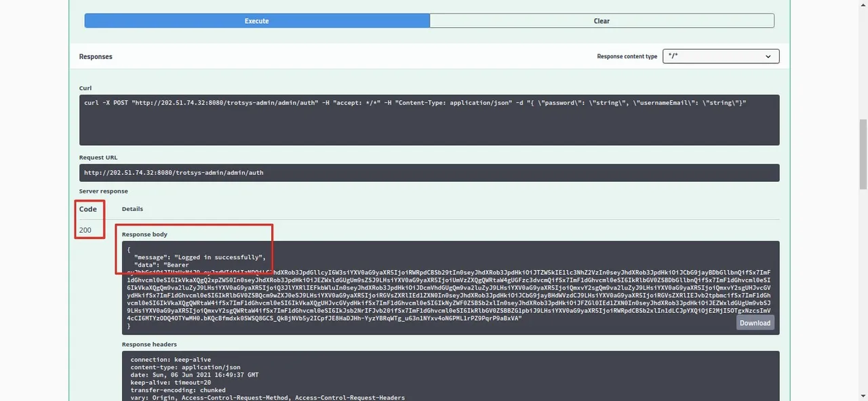
Task: Click the vary: Origin header line
Action: (x=268, y=398)
